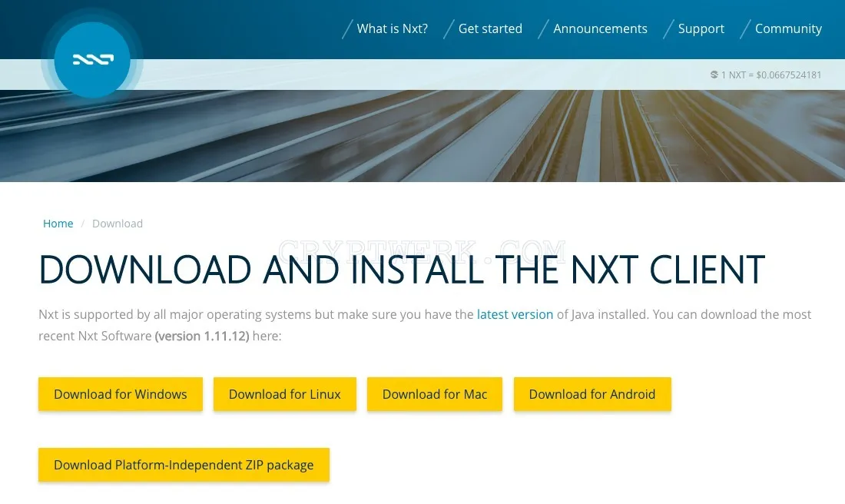Click Download for Windows button
Screen dimensions: 845x504
click(120, 394)
